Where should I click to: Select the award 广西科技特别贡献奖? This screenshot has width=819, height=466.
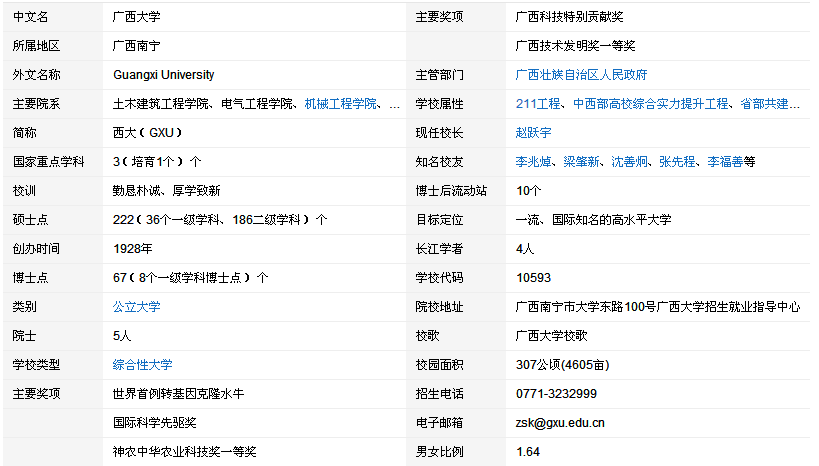[x=569, y=17]
